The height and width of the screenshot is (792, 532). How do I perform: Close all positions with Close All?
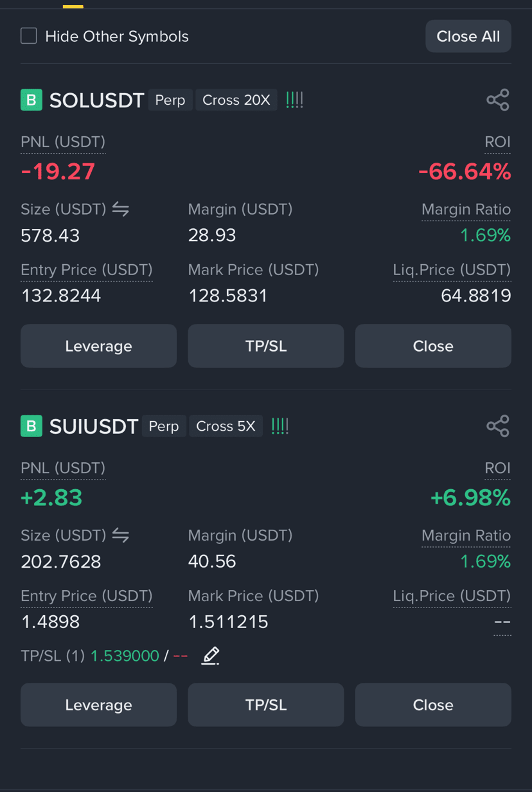pyautogui.click(x=468, y=36)
